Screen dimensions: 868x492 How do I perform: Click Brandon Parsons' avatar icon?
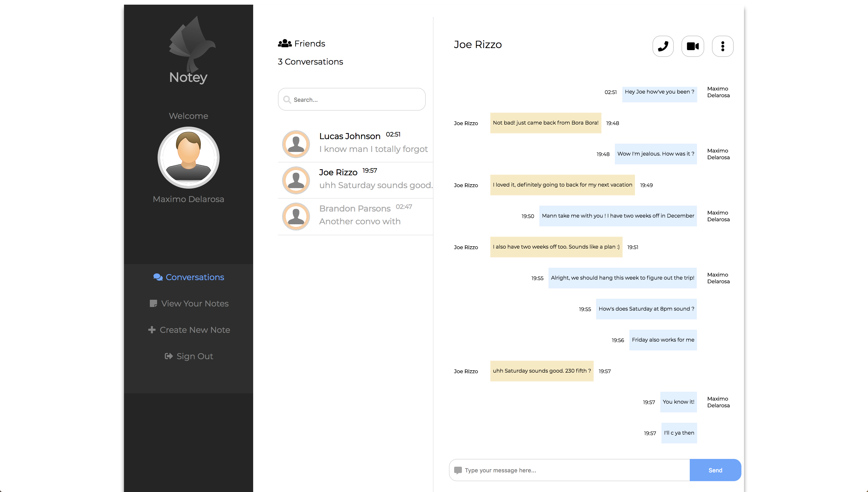coord(296,217)
